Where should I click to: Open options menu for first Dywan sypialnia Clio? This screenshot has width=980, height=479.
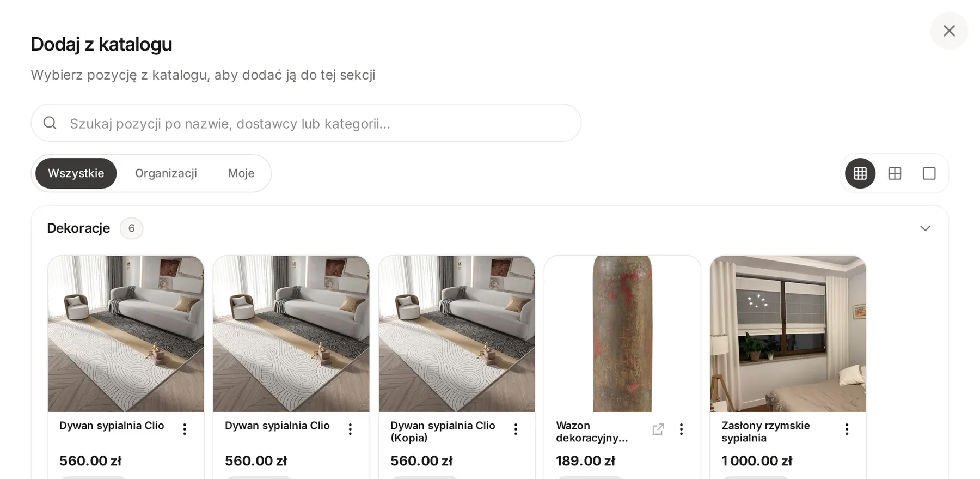click(x=185, y=429)
